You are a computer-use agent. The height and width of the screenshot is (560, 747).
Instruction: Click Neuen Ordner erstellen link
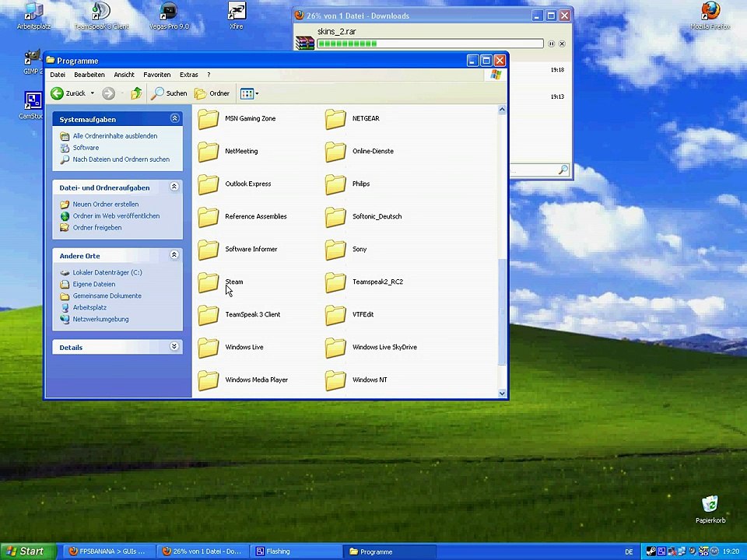pyautogui.click(x=105, y=204)
